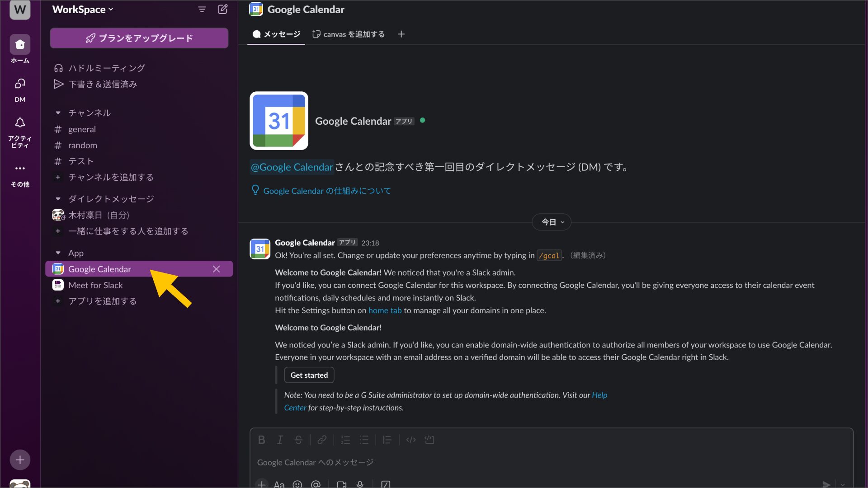Toggle italic formatting in the composer
The width and height of the screenshot is (868, 488).
[x=280, y=440]
